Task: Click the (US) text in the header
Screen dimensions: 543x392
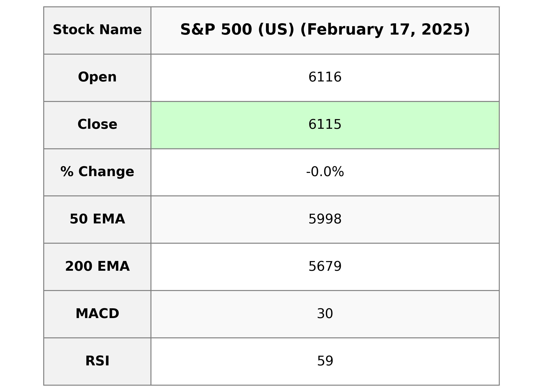Action: (276, 30)
